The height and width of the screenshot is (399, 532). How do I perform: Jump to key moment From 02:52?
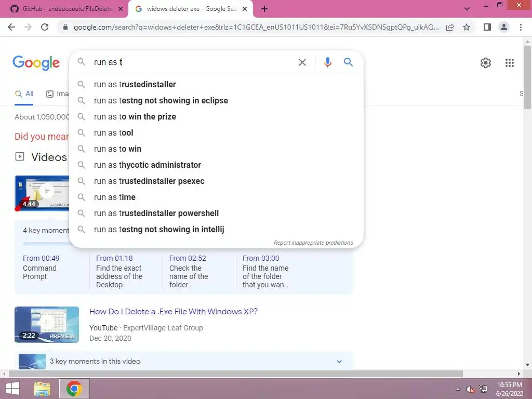click(x=188, y=258)
